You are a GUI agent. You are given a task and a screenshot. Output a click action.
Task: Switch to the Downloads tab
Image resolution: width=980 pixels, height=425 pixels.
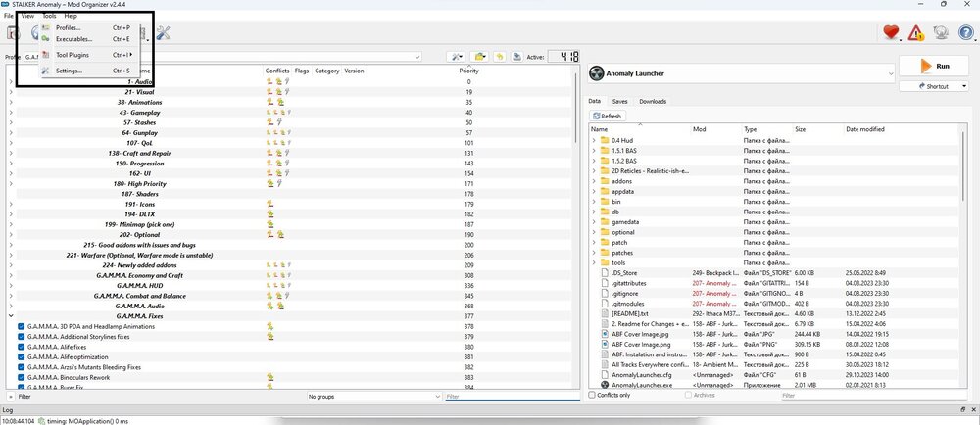(x=653, y=101)
